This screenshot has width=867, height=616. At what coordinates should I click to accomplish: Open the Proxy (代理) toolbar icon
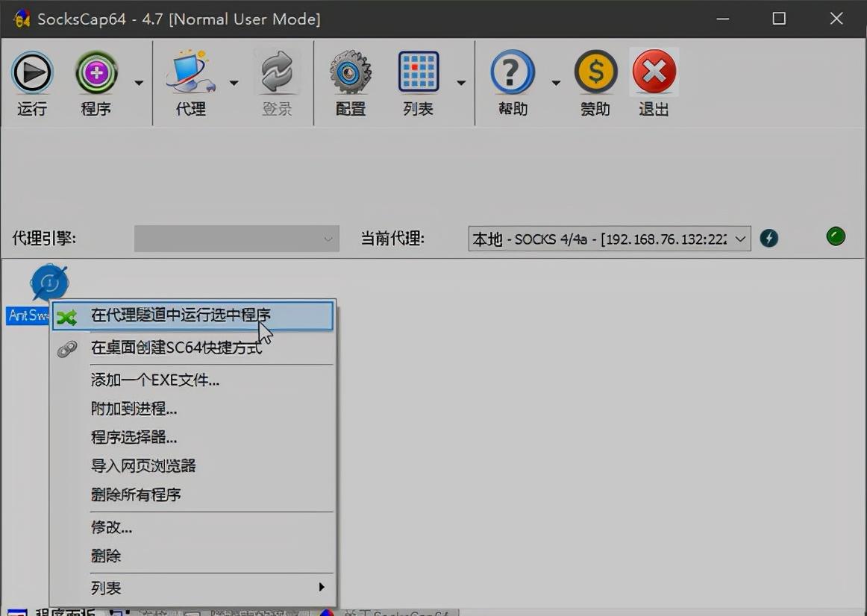[191, 72]
